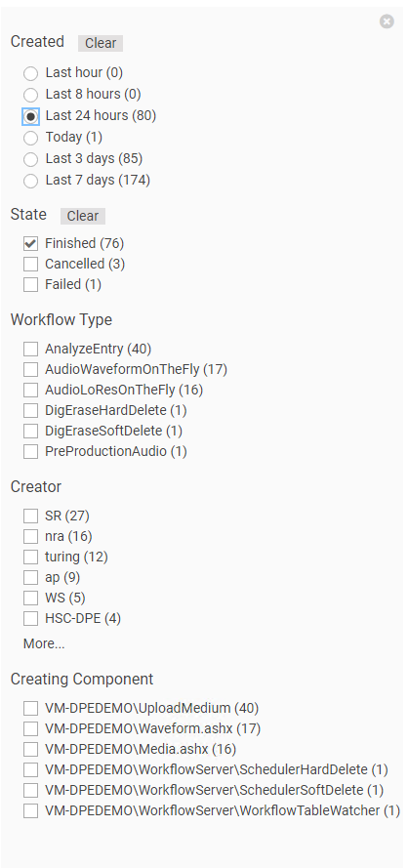Filter by AnalyzeEntry workflow type
The width and height of the screenshot is (408, 868).
tap(30, 349)
